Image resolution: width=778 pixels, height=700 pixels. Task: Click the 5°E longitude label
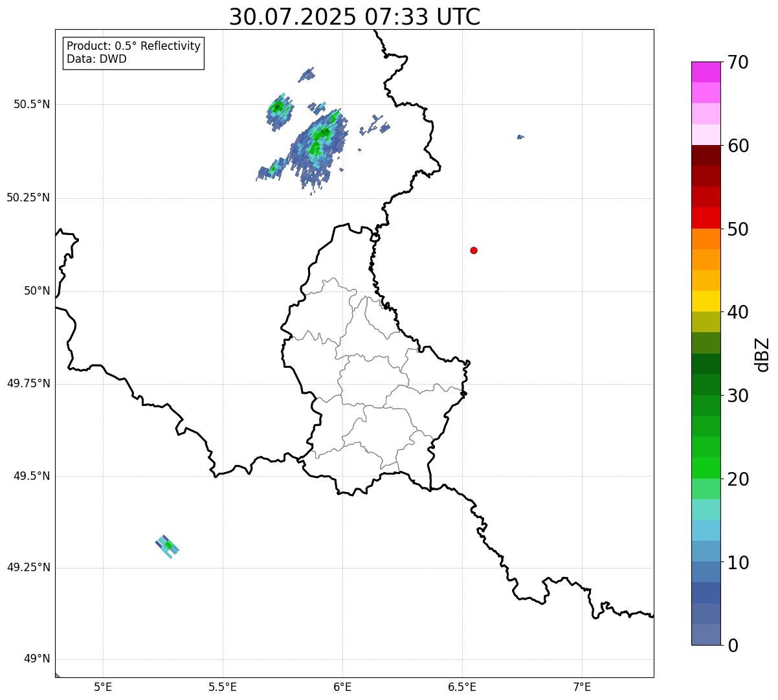click(103, 686)
